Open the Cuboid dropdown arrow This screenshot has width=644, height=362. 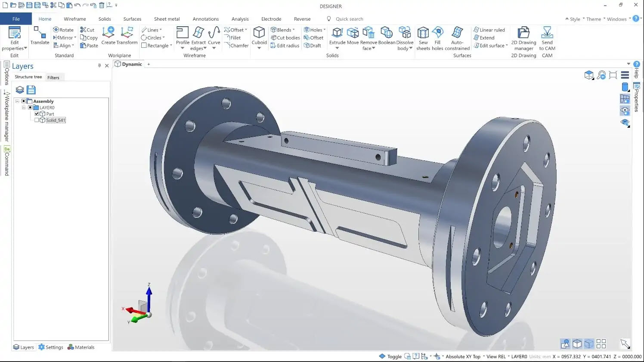coord(259,48)
